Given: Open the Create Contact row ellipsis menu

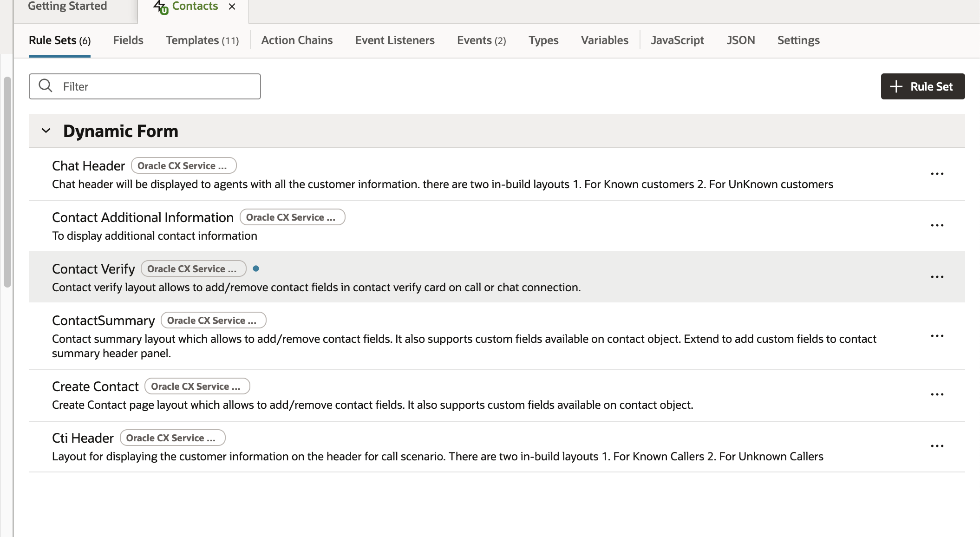Looking at the screenshot, I should click(937, 394).
